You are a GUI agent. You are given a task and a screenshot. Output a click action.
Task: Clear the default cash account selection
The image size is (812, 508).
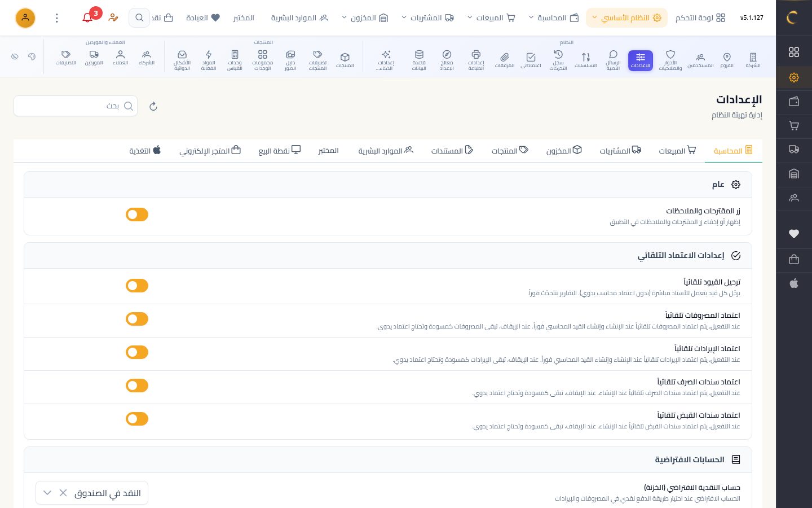pos(63,493)
